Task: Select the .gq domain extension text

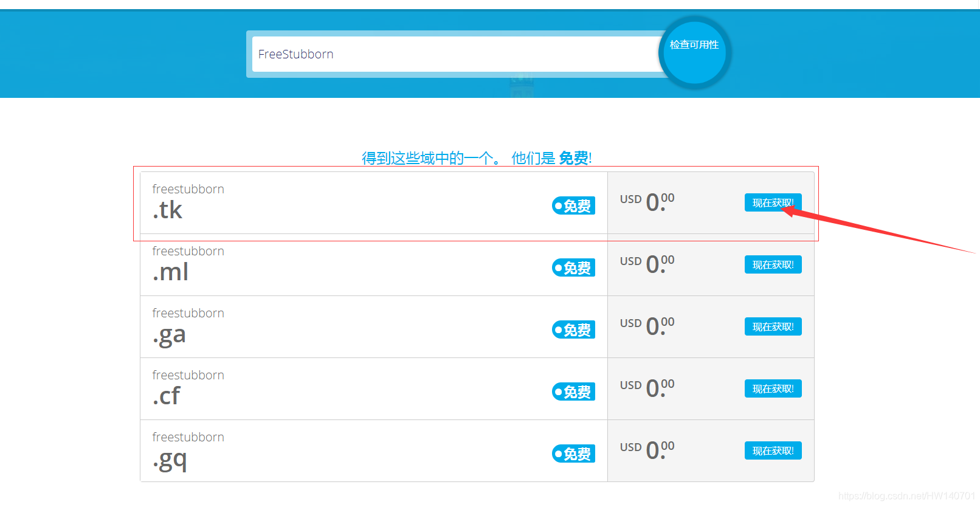Action: pyautogui.click(x=170, y=460)
